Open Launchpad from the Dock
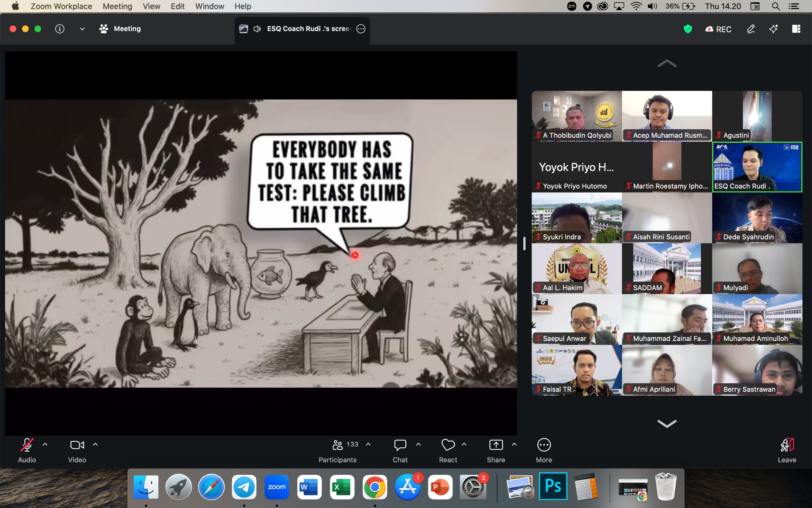The image size is (812, 508). click(x=179, y=487)
